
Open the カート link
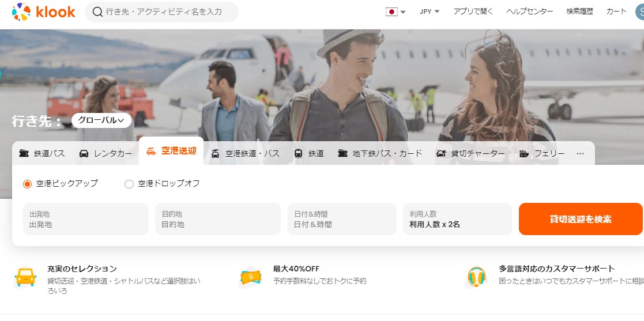616,12
